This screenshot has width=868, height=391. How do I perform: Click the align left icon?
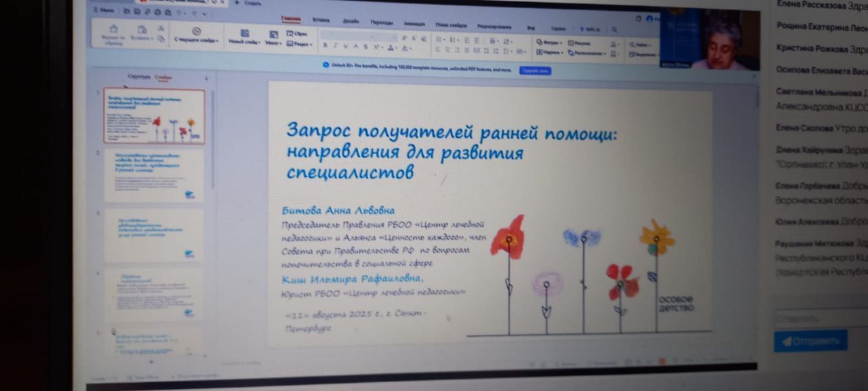[x=439, y=50]
